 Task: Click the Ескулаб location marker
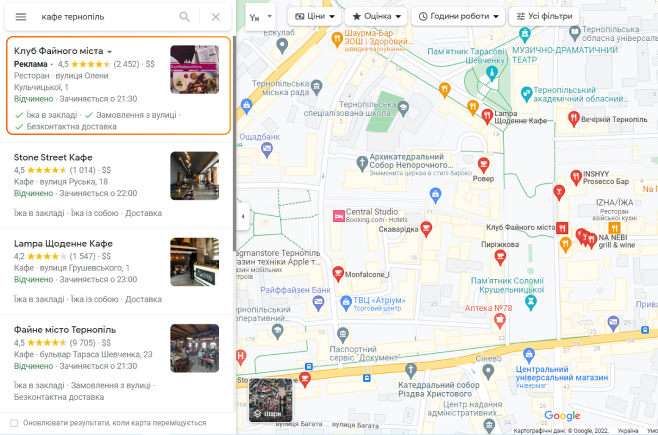pos(282,45)
